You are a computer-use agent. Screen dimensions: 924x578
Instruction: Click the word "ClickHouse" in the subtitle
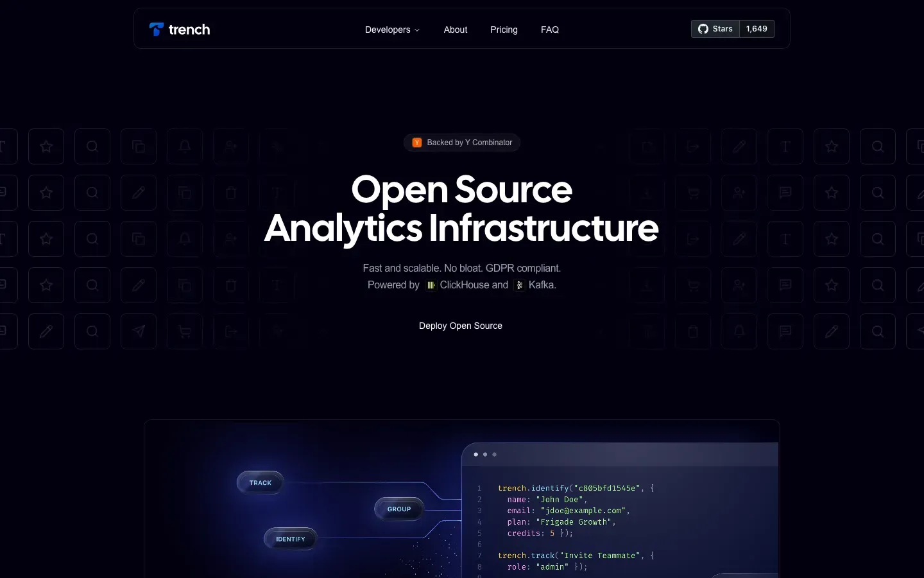pos(465,285)
